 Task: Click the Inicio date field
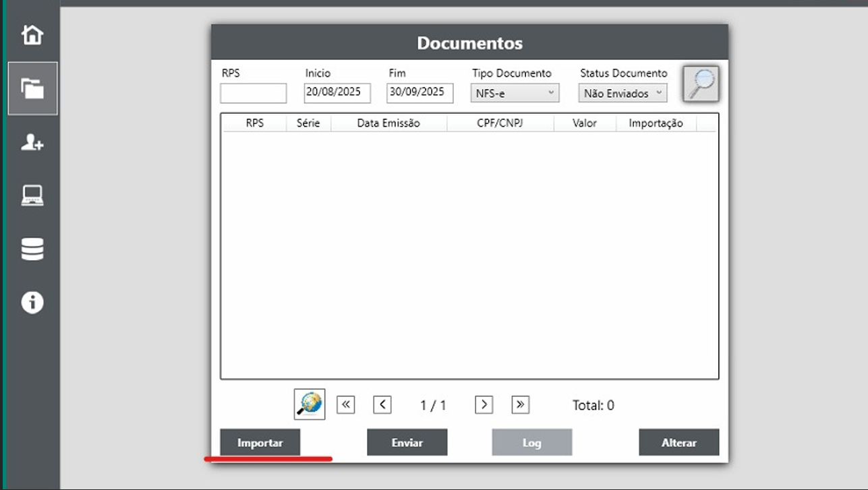point(337,93)
